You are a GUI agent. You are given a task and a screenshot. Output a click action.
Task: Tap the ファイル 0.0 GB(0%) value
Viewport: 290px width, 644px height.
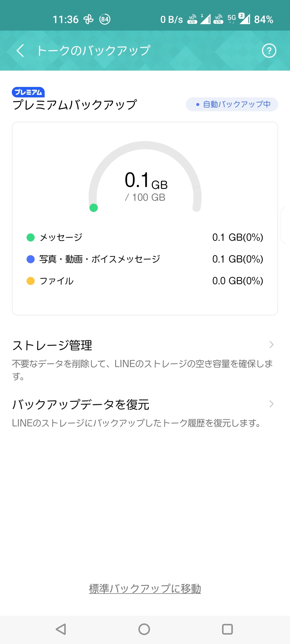coord(238,281)
